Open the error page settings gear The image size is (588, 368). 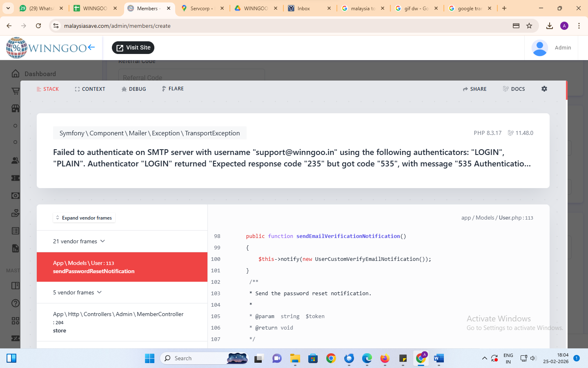point(544,89)
